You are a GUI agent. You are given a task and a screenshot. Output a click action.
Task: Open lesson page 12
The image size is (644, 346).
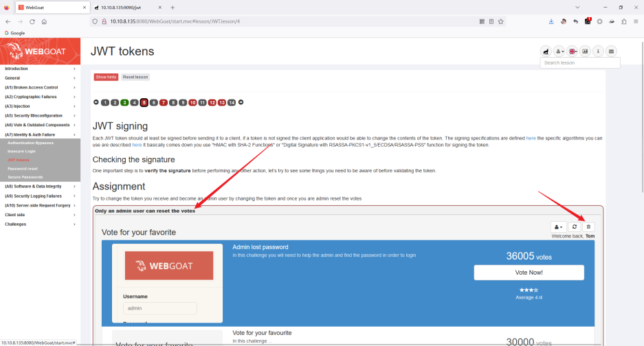(212, 102)
